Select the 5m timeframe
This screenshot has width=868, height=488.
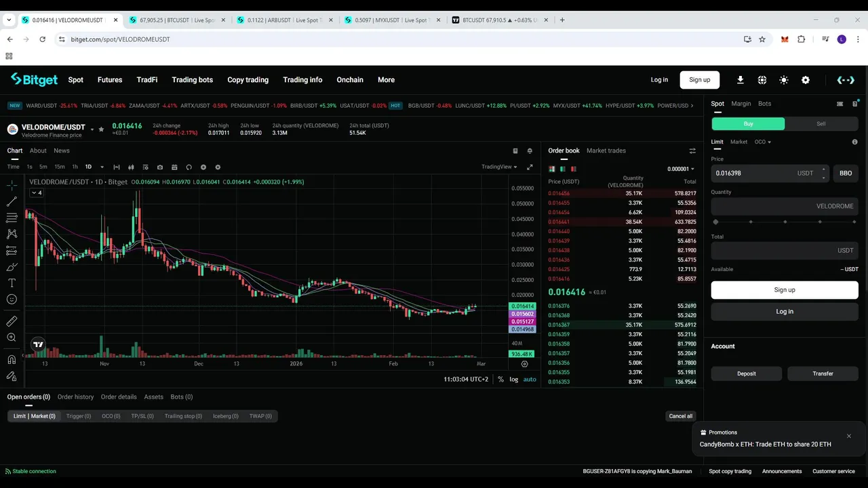pos(43,167)
